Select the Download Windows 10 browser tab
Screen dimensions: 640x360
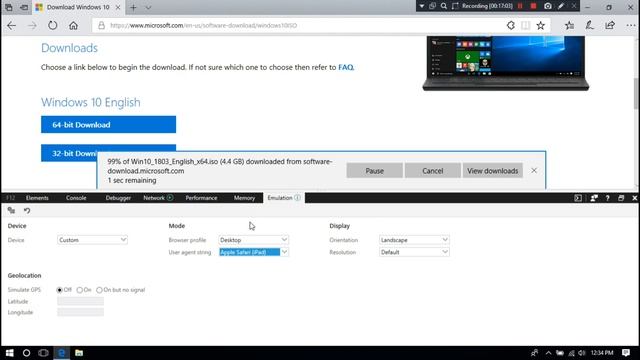tap(78, 7)
